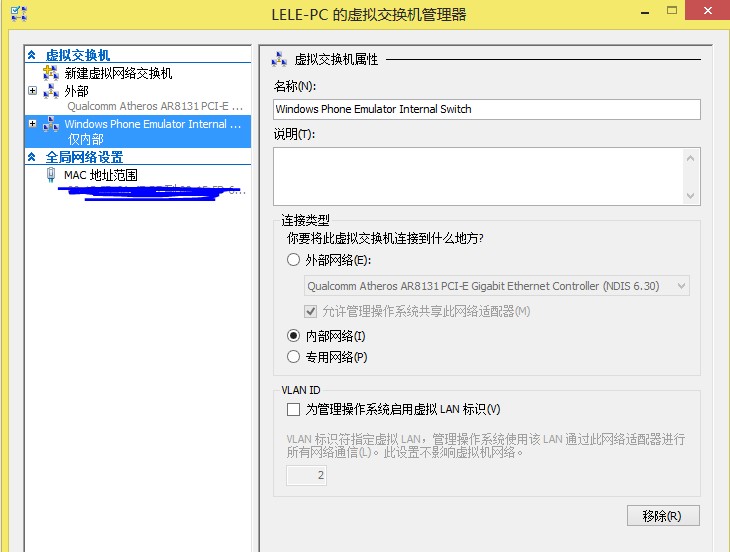Select the 外部网络(E) radio button
This screenshot has height=552, width=730.
click(x=293, y=260)
